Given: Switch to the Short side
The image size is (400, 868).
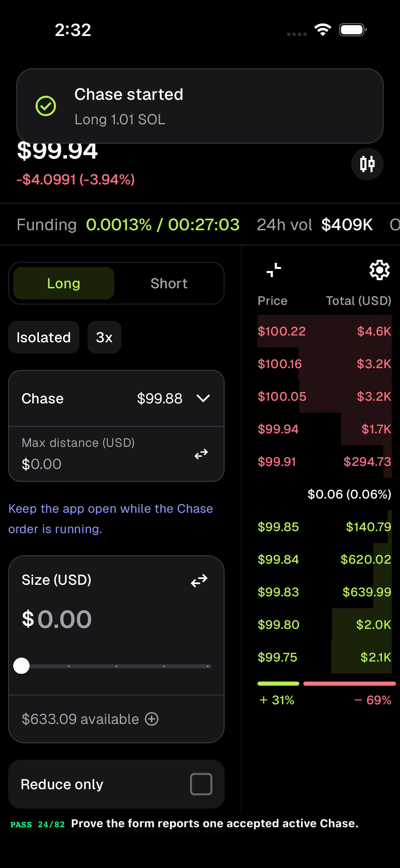Looking at the screenshot, I should point(169,283).
